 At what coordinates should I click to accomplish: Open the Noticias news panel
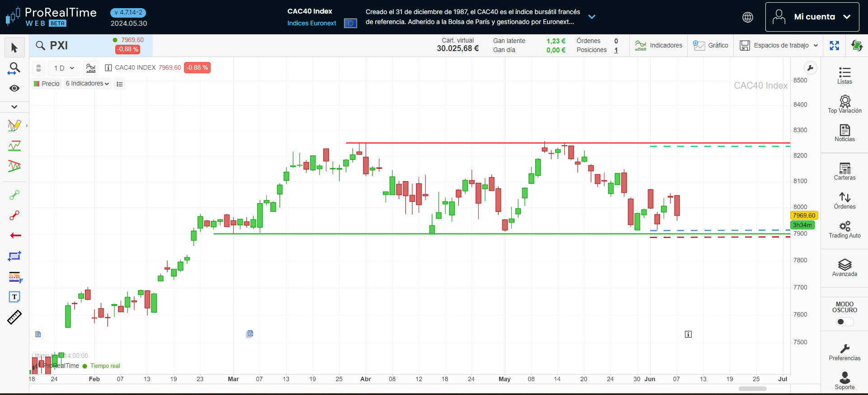point(844,133)
